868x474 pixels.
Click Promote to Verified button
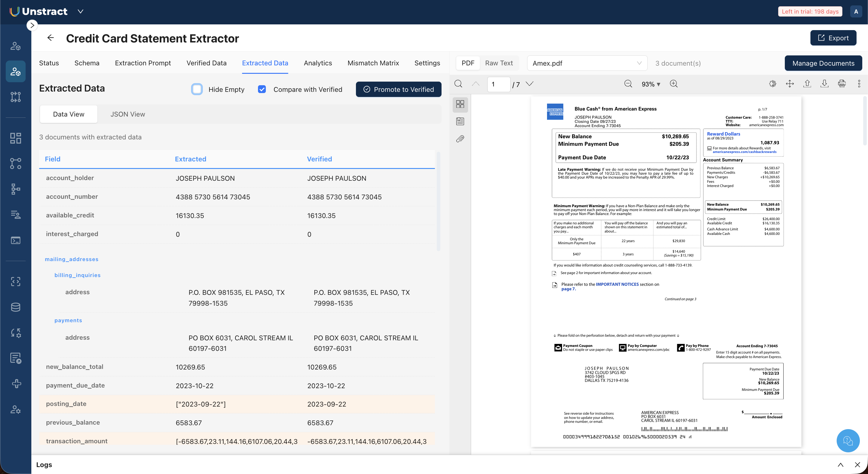tap(399, 89)
